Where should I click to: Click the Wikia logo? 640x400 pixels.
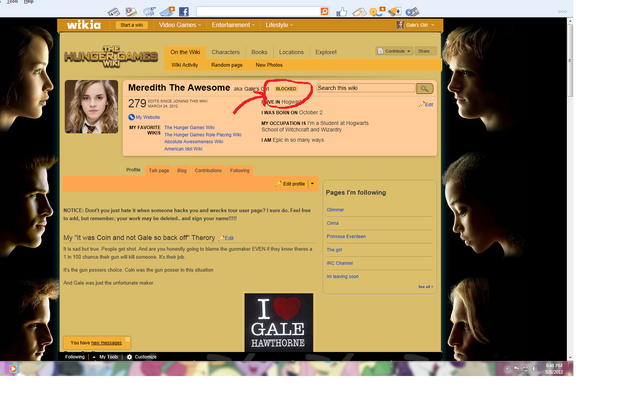point(84,25)
